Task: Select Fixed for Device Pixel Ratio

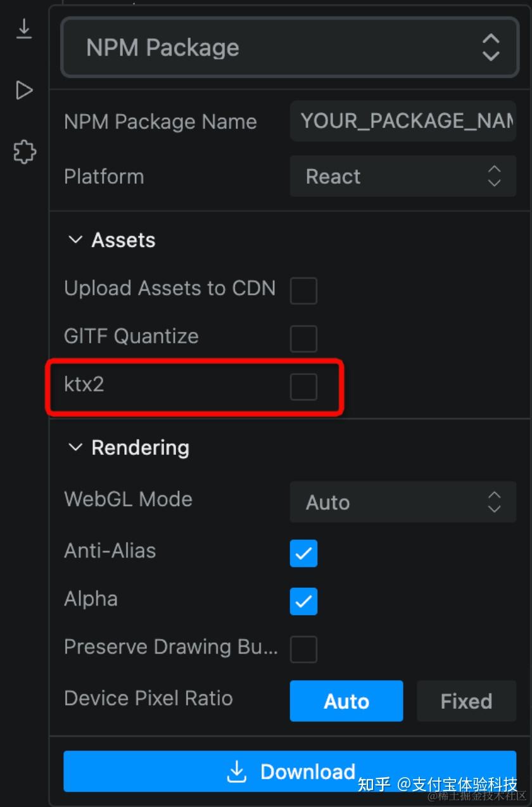Action: click(x=466, y=701)
